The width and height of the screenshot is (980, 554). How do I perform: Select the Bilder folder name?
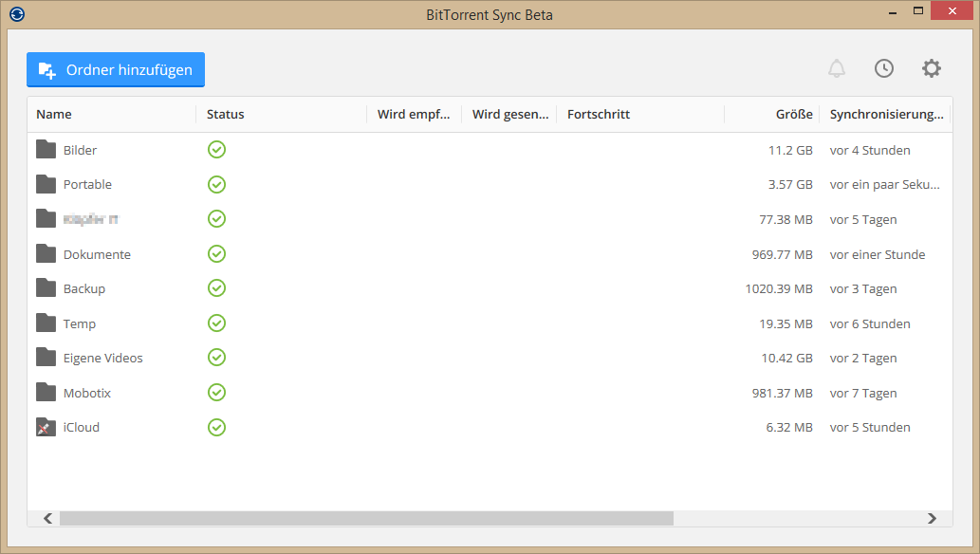[x=80, y=150]
